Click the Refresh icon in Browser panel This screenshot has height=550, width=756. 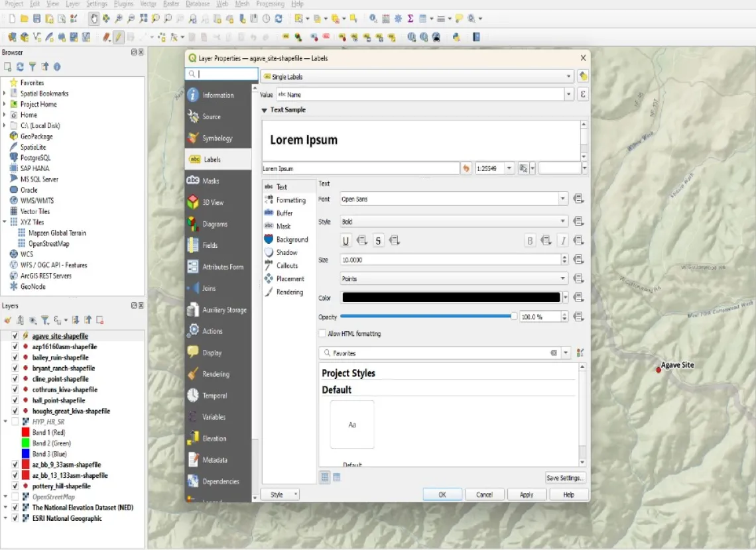tap(20, 67)
